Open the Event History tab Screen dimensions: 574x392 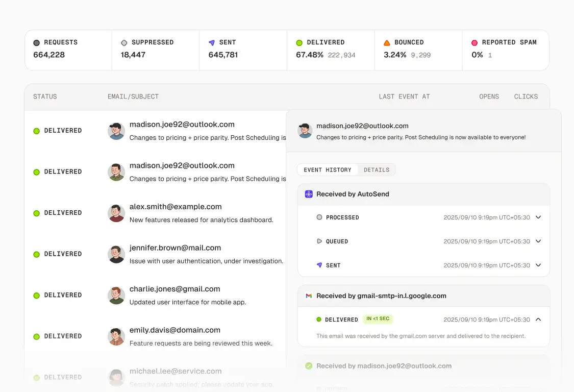[x=327, y=169]
